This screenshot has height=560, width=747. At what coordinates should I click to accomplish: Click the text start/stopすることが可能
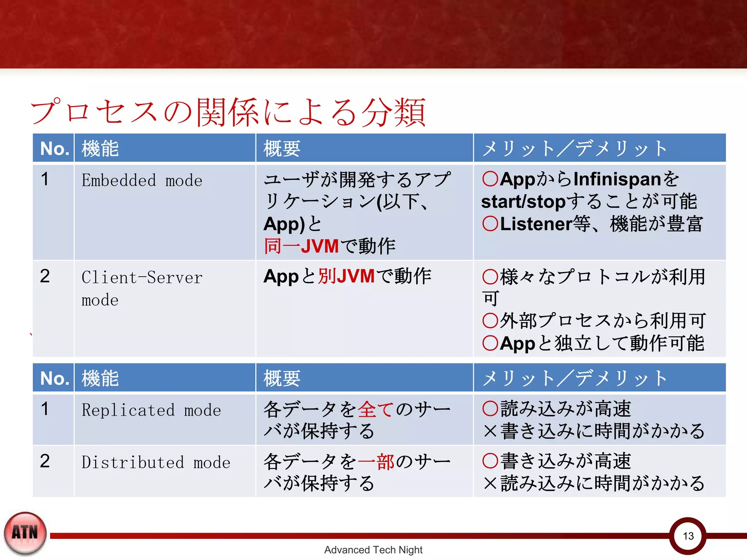(x=589, y=201)
